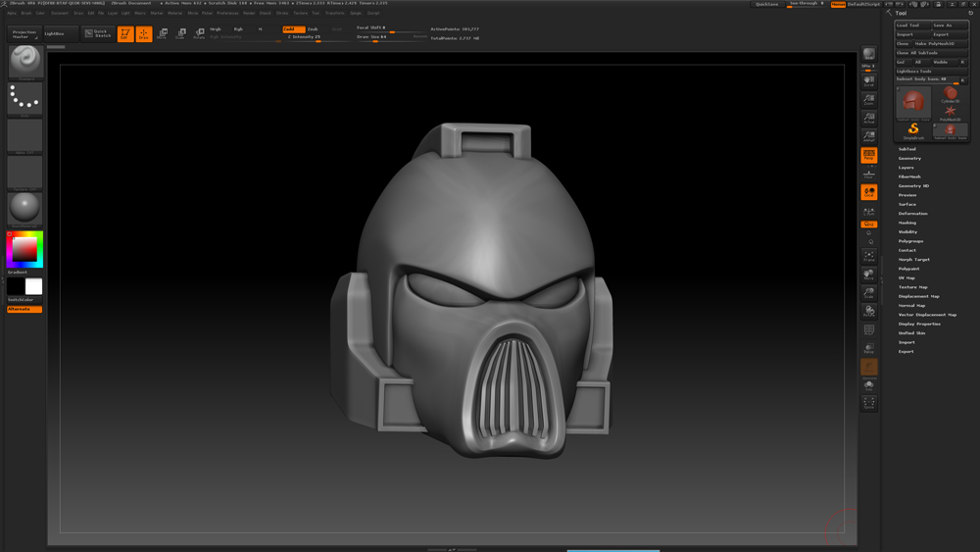Open the Render menu
Image resolution: width=980 pixels, height=552 pixels.
[249, 14]
